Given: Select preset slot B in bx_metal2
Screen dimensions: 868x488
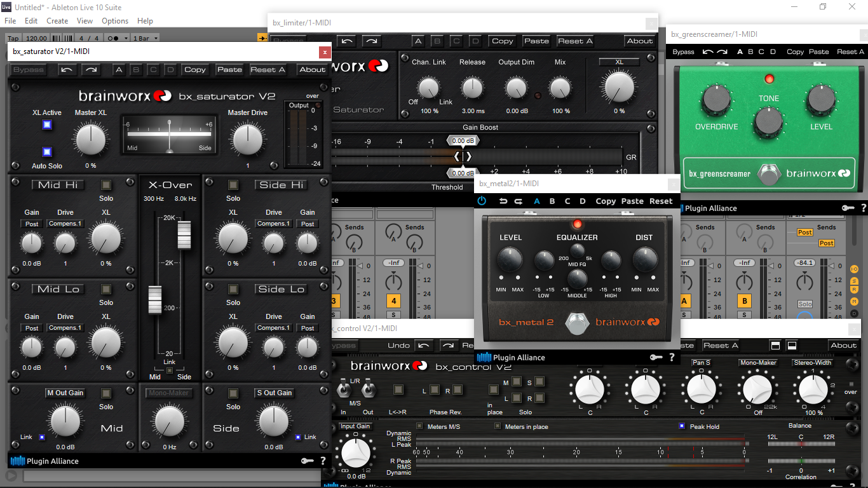Looking at the screenshot, I should click(551, 201).
